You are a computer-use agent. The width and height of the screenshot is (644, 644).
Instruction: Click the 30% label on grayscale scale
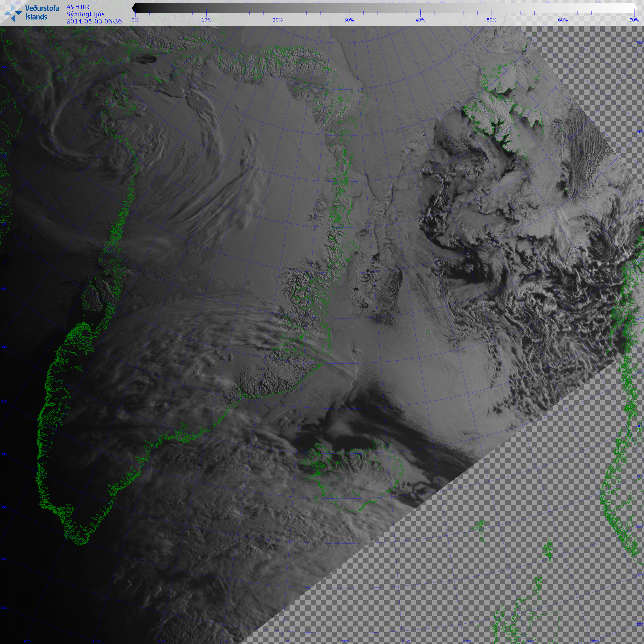[349, 20]
